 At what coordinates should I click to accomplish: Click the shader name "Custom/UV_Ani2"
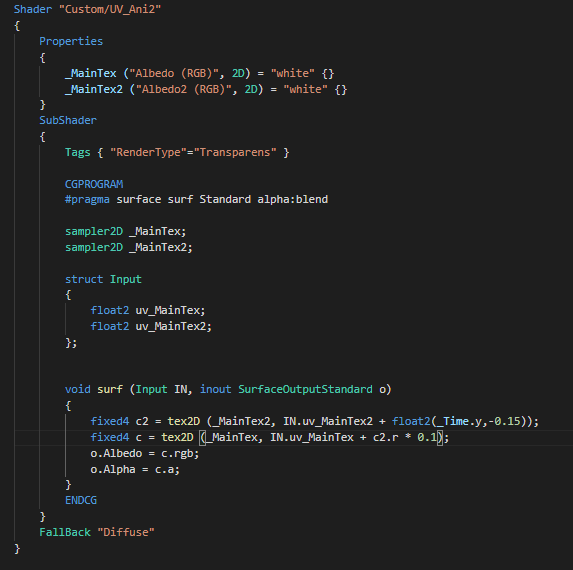pyautogui.click(x=110, y=9)
